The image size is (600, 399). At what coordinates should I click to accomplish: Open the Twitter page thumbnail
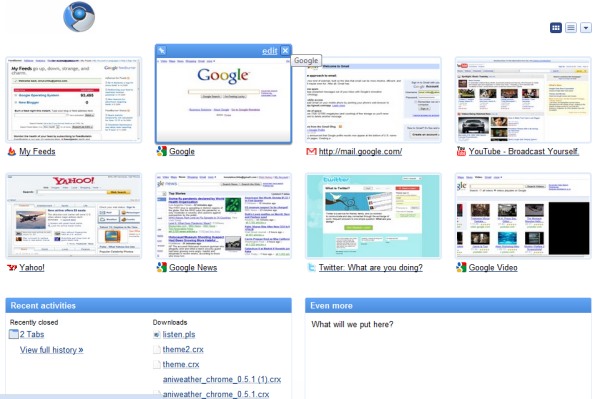tap(373, 216)
